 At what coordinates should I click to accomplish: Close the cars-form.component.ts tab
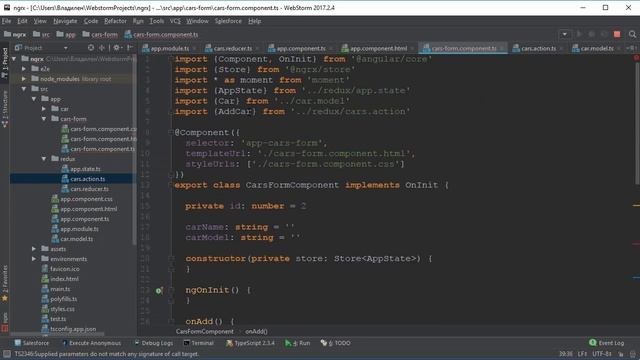click(502, 49)
